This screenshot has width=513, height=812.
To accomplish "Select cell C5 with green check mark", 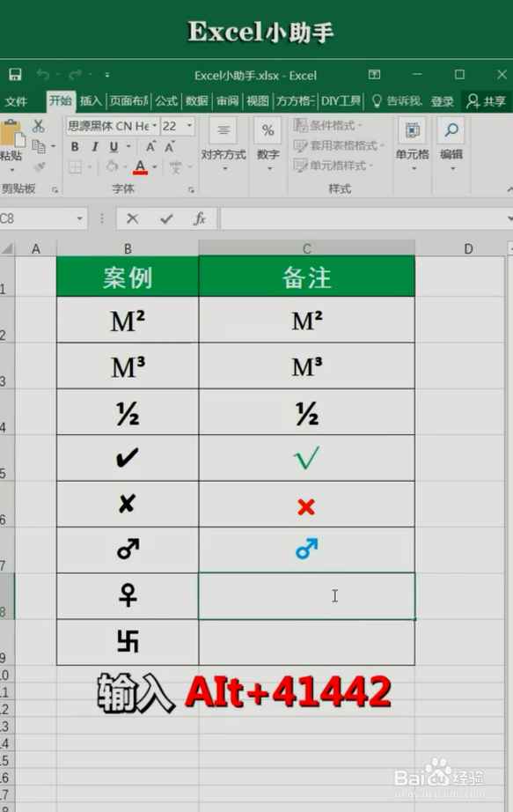I will click(x=306, y=458).
